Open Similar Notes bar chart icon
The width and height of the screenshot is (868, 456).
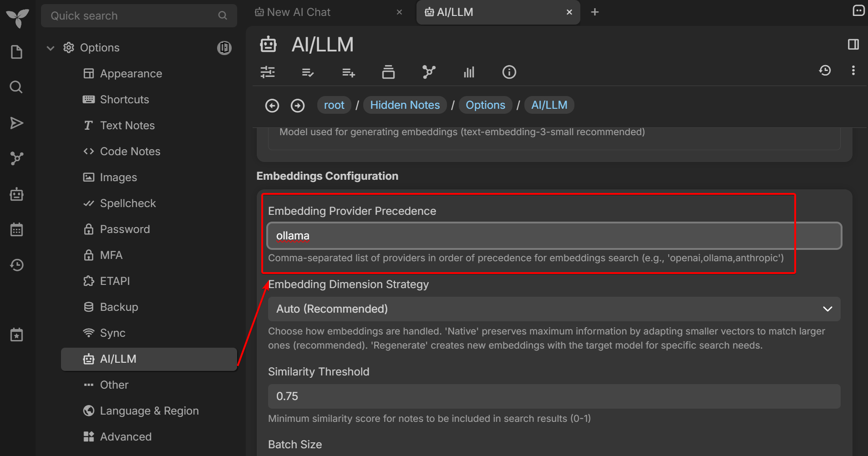[x=469, y=72]
